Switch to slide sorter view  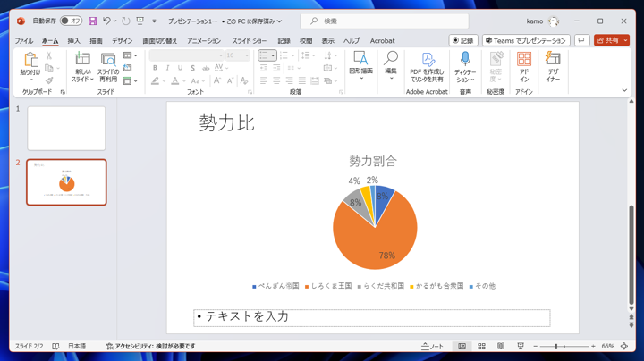tap(482, 346)
